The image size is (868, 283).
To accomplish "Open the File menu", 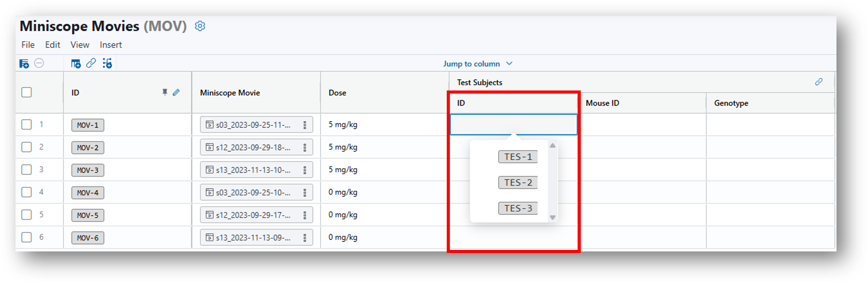I will tap(28, 45).
